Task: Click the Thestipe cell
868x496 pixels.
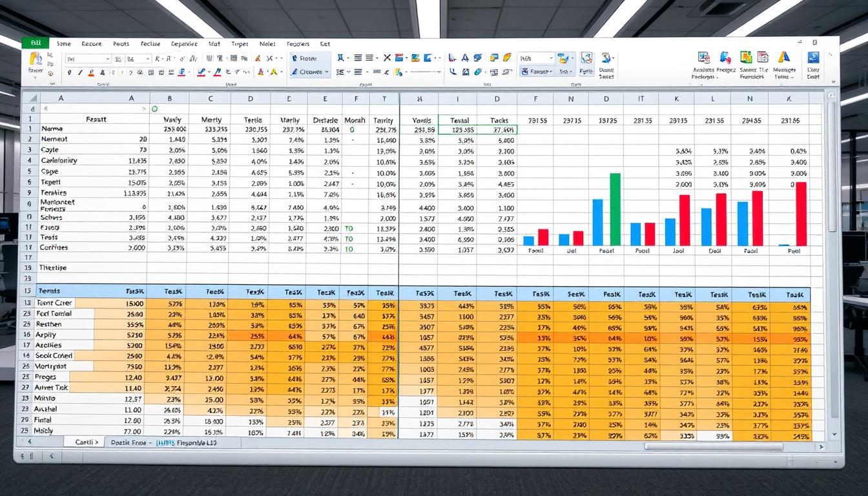Action: pos(52,267)
